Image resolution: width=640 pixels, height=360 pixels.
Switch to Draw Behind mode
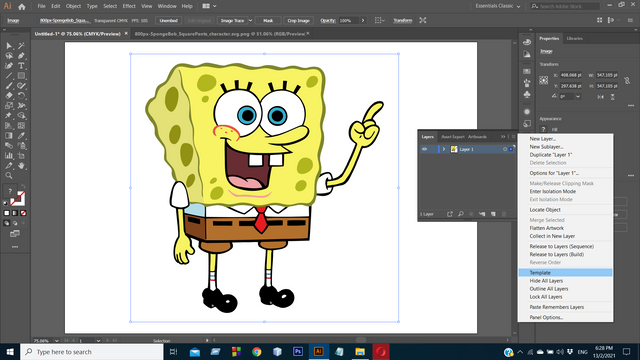pyautogui.click(x=15, y=223)
